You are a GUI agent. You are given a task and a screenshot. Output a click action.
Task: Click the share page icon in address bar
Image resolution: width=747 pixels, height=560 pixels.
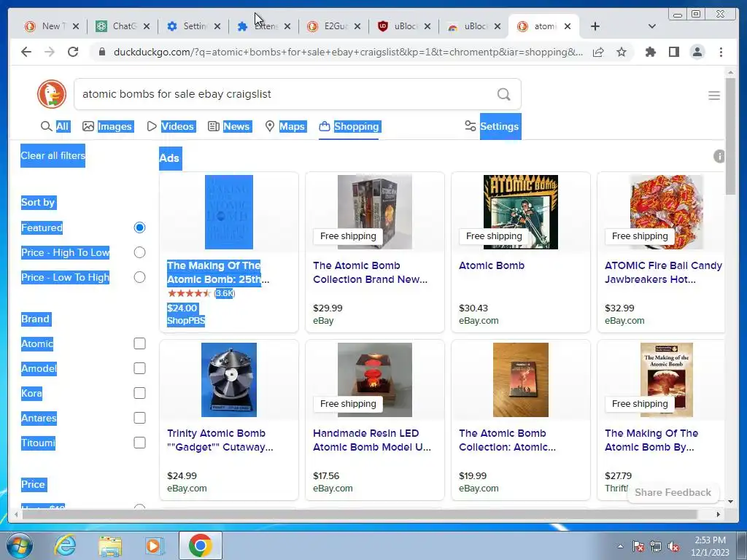coord(598,52)
